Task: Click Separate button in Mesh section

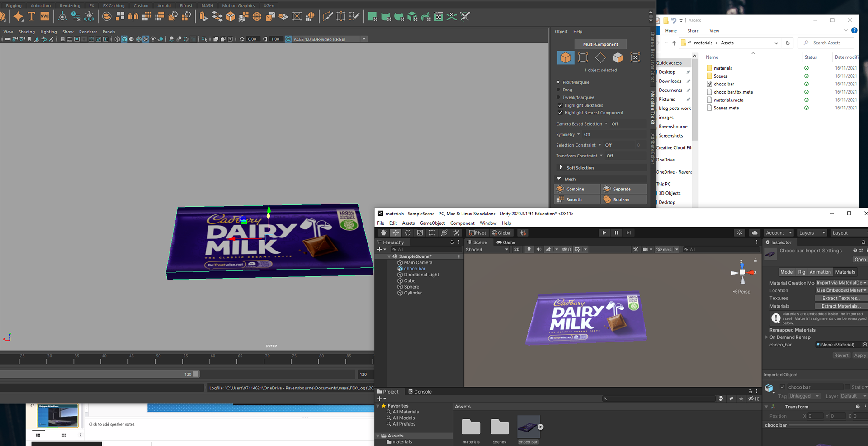Action: [x=624, y=189]
